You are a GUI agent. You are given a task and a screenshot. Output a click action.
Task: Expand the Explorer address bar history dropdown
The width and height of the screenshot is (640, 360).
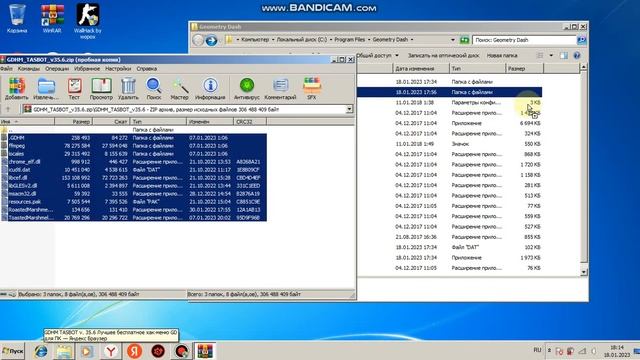pyautogui.click(x=453, y=40)
